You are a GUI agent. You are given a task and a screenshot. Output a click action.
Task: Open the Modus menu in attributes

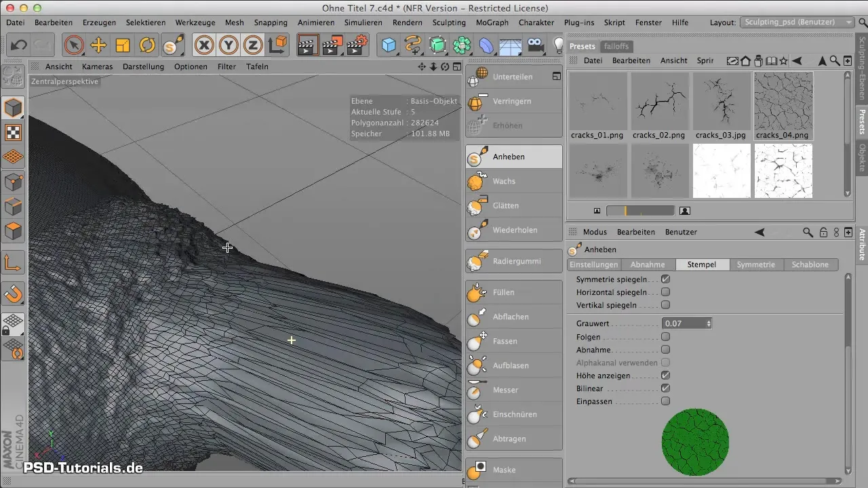pos(595,232)
